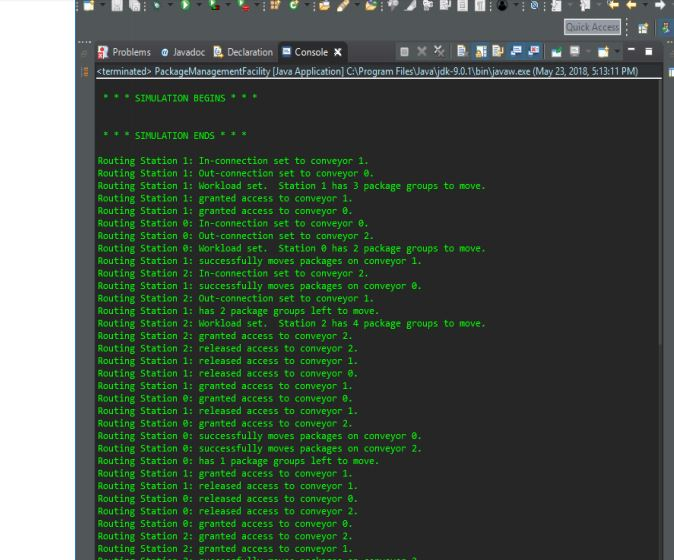Viewport: 674px width, 560px height.
Task: Switch to the Declaration tab
Action: (243, 52)
